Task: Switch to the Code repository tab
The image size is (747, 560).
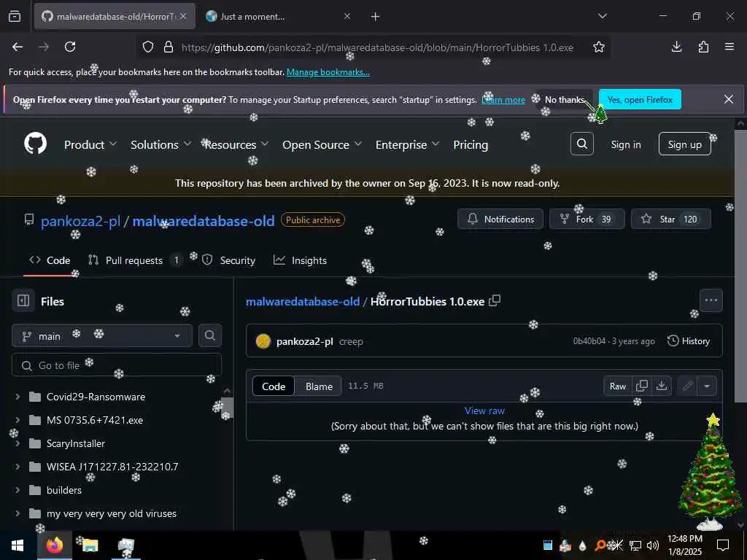Action: (x=50, y=260)
